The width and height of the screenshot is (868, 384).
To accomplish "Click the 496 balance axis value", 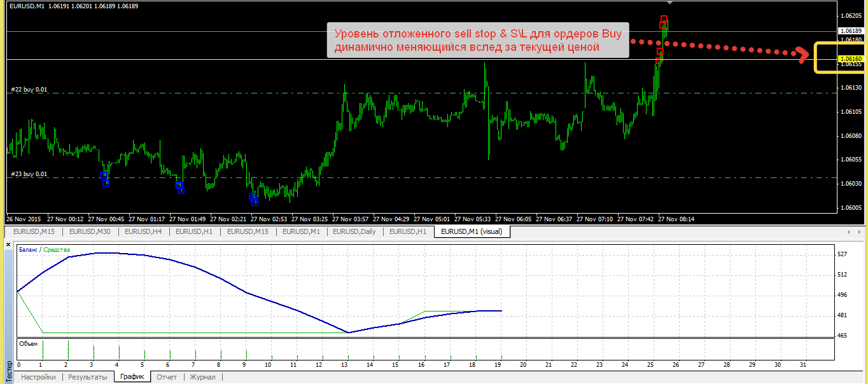I will 843,294.
